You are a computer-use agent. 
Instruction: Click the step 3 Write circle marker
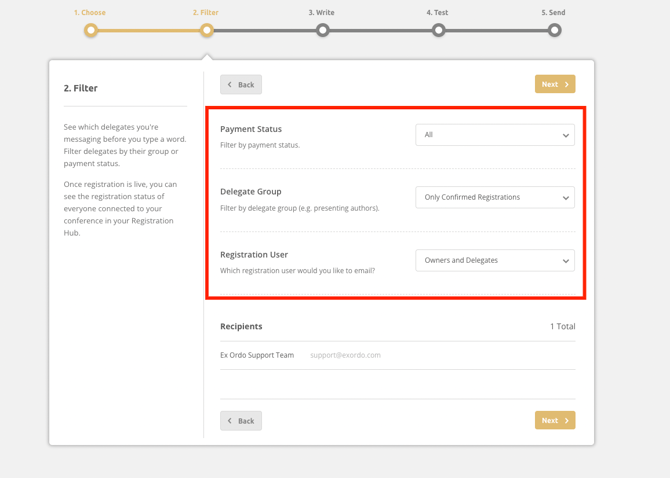[x=322, y=30]
